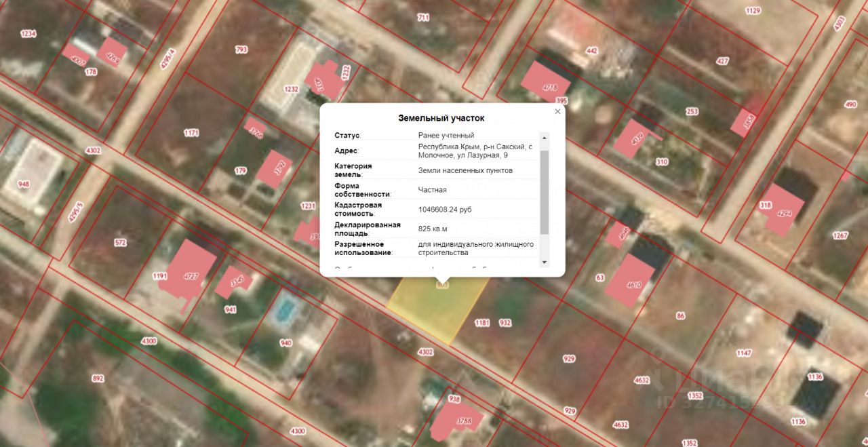Click parcel label 442
This screenshot has height=447, width=868.
[591, 51]
